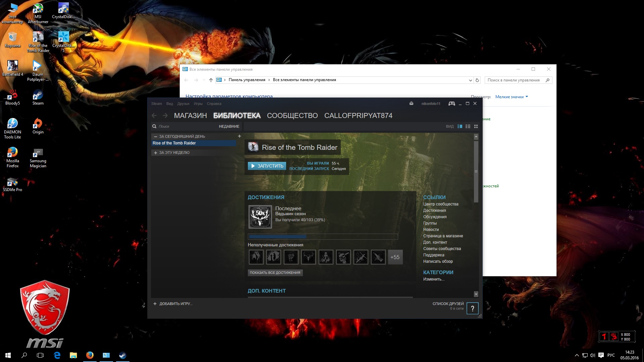Open the 'Недавние' library filter dropdown
This screenshot has height=362, width=644.
pos(229,126)
